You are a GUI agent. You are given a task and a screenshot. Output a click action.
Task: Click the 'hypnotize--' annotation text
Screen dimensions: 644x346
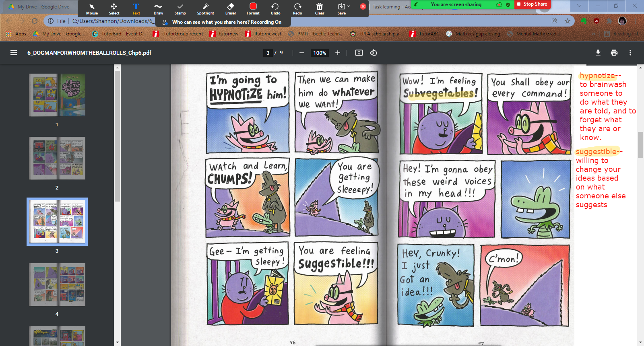(x=600, y=76)
